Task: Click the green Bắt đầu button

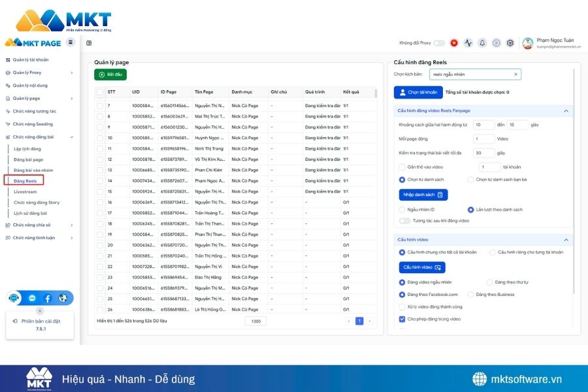Action: pos(110,75)
